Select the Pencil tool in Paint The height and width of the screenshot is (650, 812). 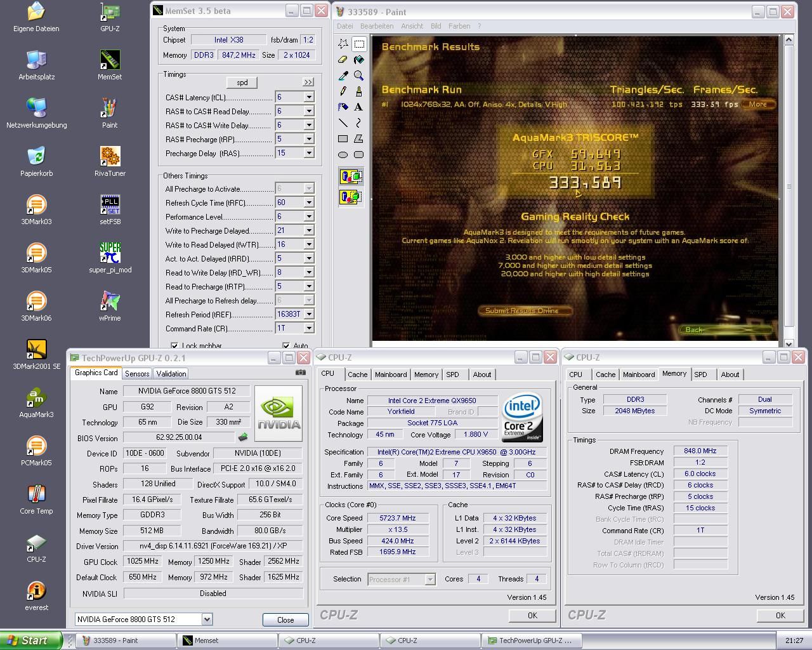coord(343,91)
